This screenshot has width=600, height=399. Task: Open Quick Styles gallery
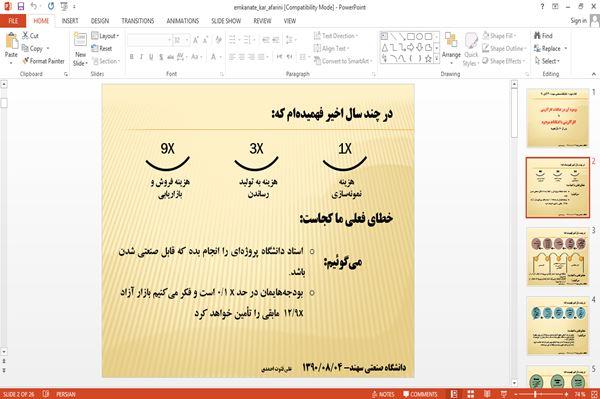(471, 50)
